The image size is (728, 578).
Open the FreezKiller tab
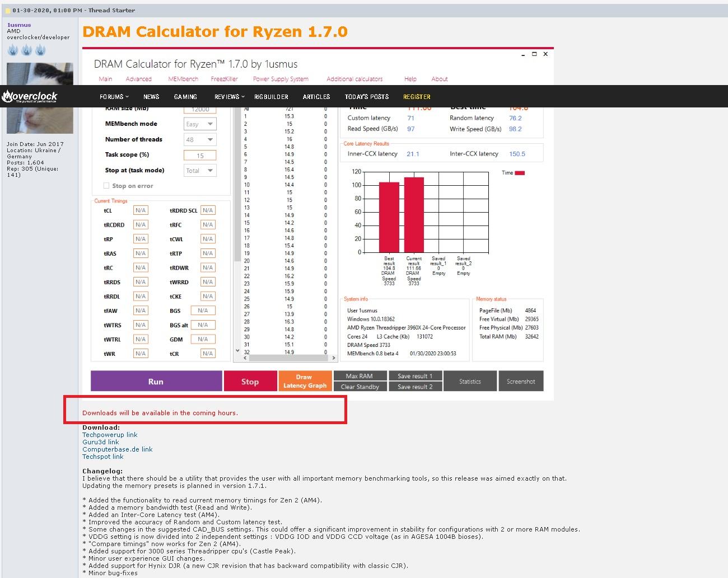pos(224,79)
